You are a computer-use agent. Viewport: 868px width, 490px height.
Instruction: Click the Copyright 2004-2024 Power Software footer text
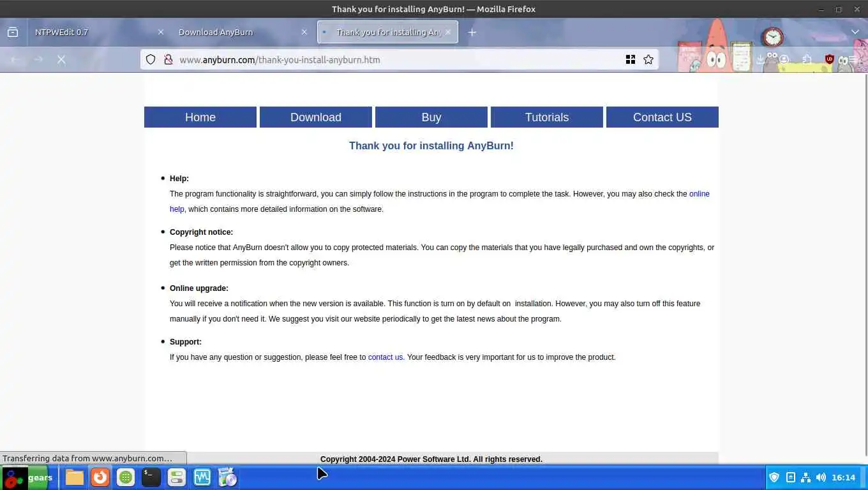(431, 459)
